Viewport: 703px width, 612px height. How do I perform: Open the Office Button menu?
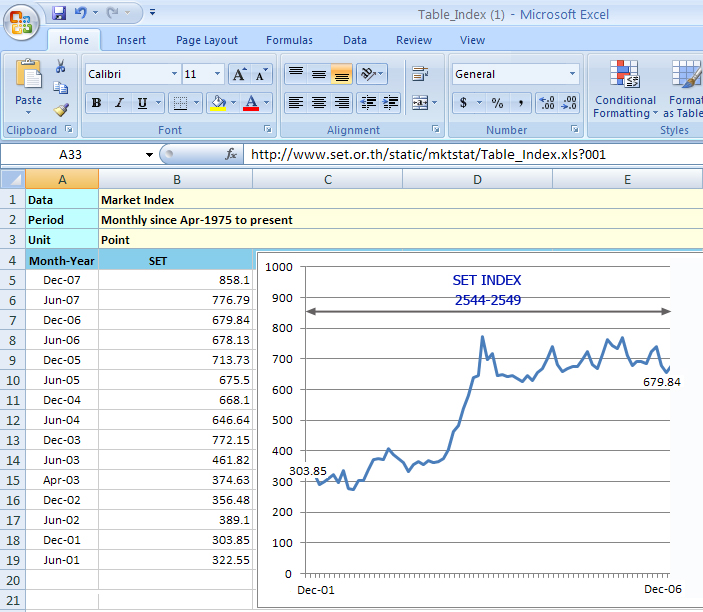tap(21, 22)
